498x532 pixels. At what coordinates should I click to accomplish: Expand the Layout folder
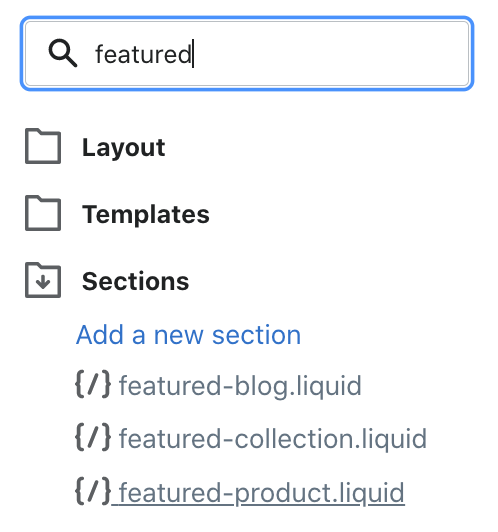click(95, 147)
